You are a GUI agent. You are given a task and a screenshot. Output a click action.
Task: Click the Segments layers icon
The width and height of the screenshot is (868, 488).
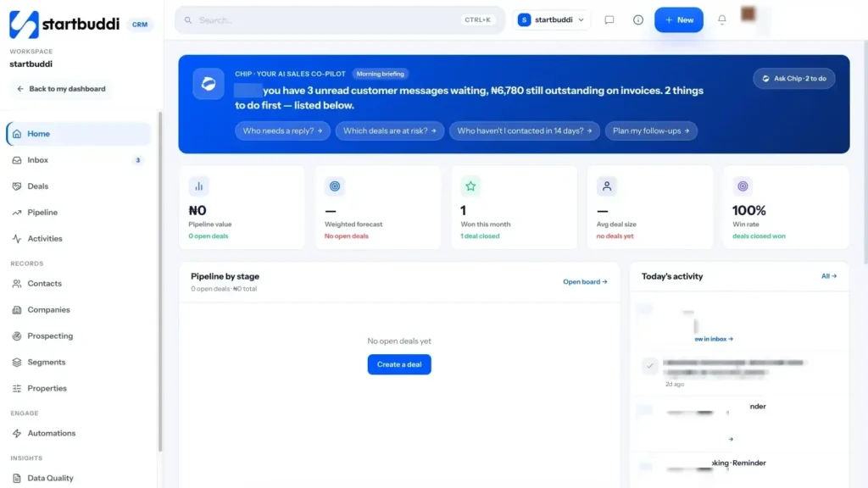17,362
